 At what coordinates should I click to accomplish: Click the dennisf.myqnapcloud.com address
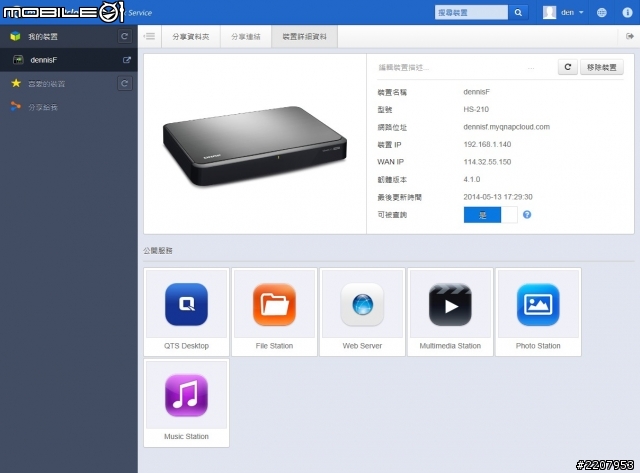(x=507, y=127)
